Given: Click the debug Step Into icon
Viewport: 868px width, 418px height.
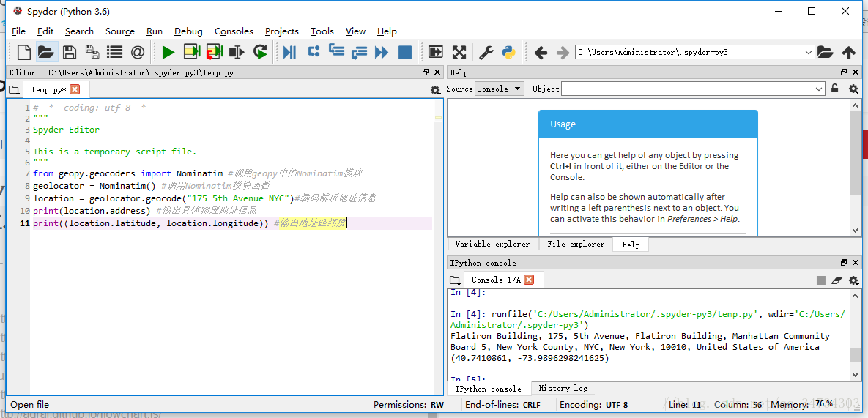Looking at the screenshot, I should (336, 51).
